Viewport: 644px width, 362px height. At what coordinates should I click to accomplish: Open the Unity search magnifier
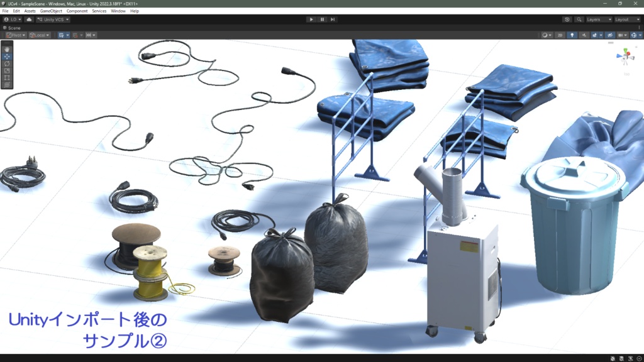(579, 19)
